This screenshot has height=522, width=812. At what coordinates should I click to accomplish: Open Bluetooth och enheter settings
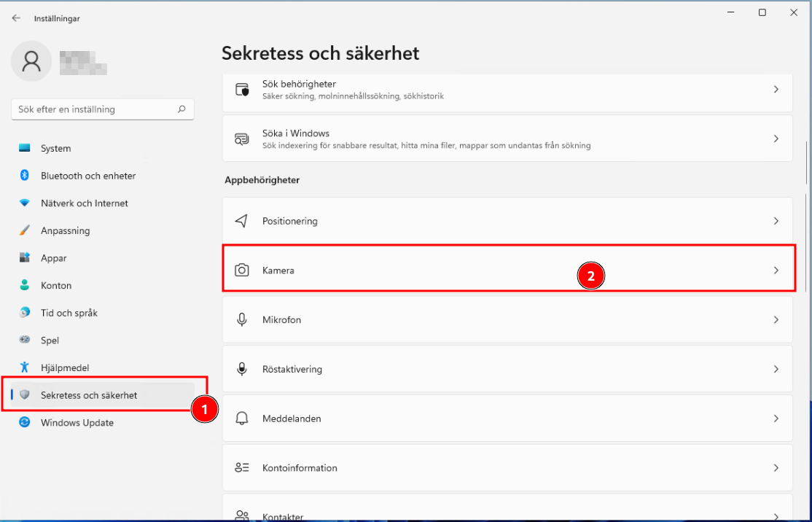coord(103,176)
